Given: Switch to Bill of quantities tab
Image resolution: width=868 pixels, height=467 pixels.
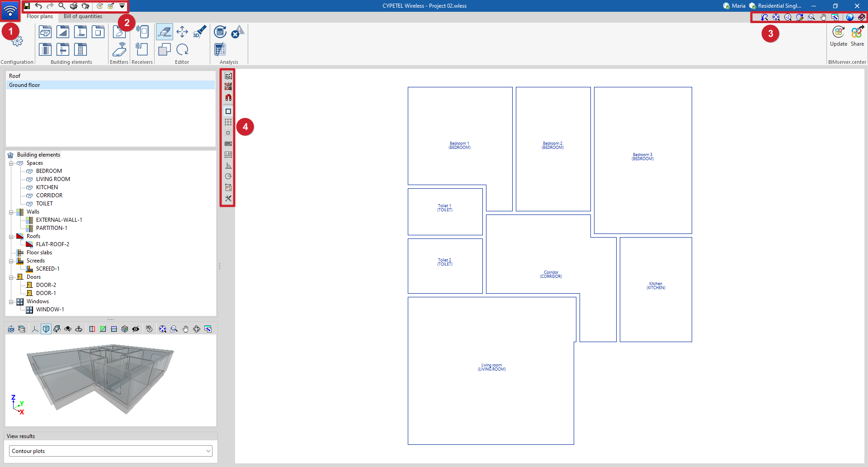Looking at the screenshot, I should (x=83, y=16).
